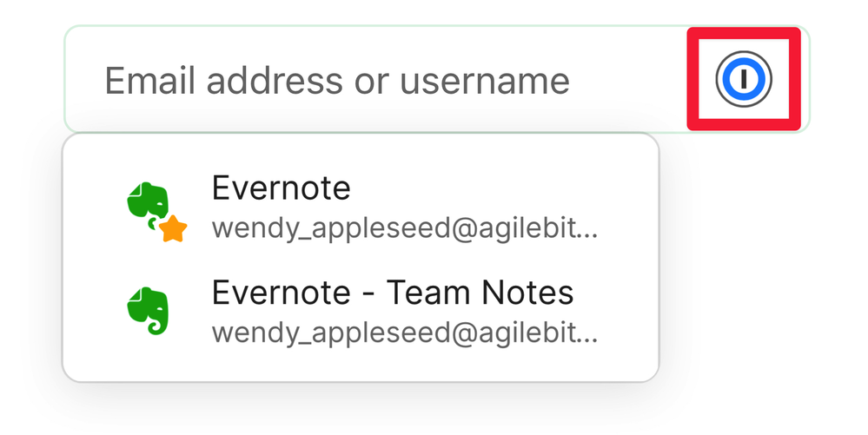Click the blue circular keyhole logo
868x435 pixels.
[x=744, y=80]
